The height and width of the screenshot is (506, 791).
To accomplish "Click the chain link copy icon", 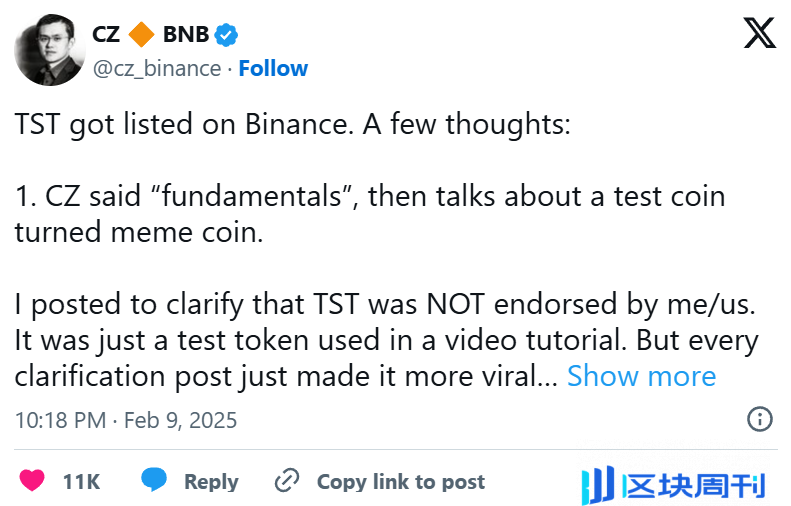I will tap(287, 481).
